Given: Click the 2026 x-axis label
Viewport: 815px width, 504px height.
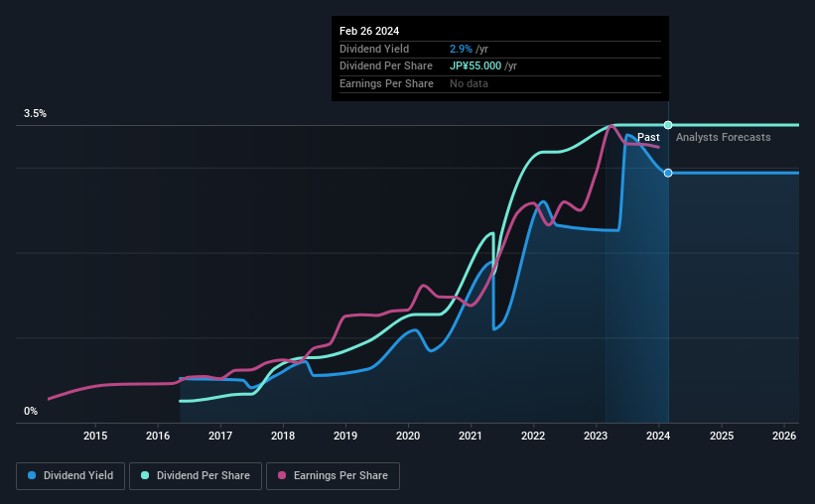Looking at the screenshot, I should [784, 436].
